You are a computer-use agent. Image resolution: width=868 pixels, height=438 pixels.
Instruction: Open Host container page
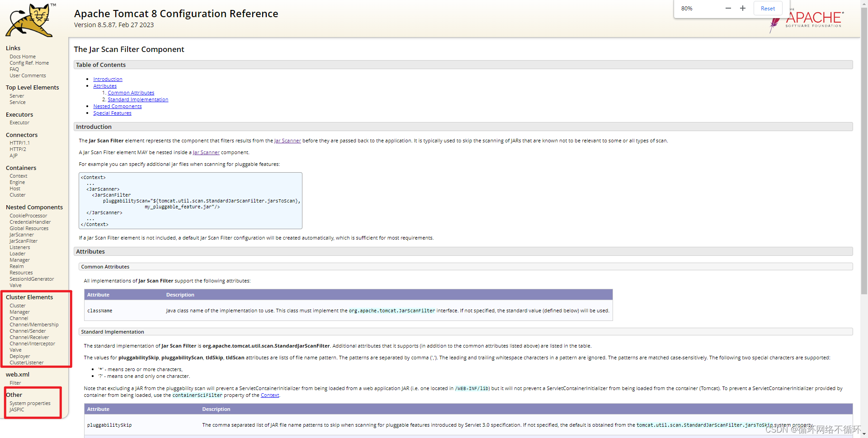[x=15, y=188]
